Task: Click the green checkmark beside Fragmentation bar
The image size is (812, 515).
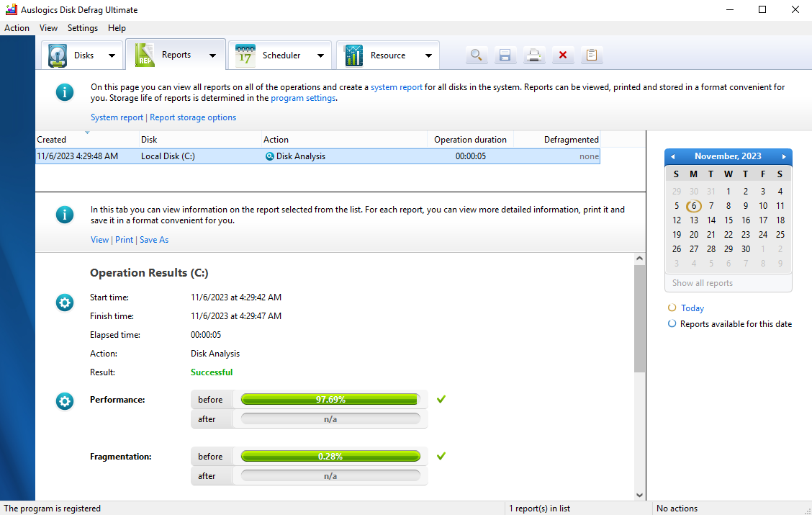Action: coord(441,456)
